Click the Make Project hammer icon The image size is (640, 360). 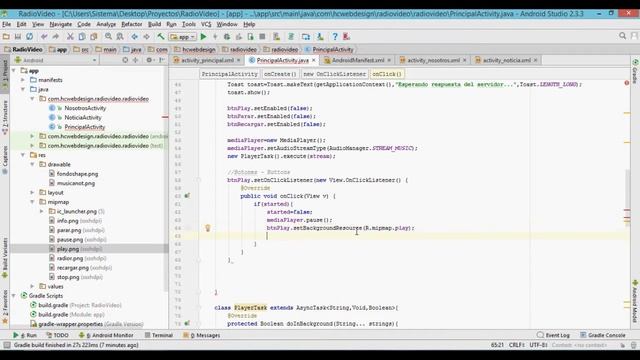click(161, 37)
